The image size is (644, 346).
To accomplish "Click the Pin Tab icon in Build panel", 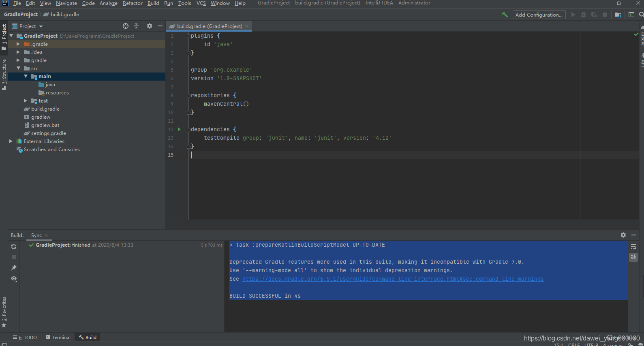I will (x=14, y=268).
